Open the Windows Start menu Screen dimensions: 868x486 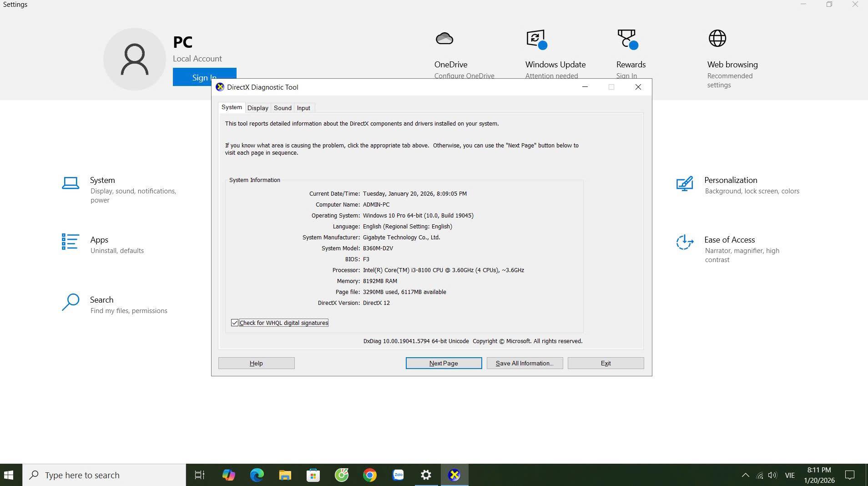[x=9, y=475]
